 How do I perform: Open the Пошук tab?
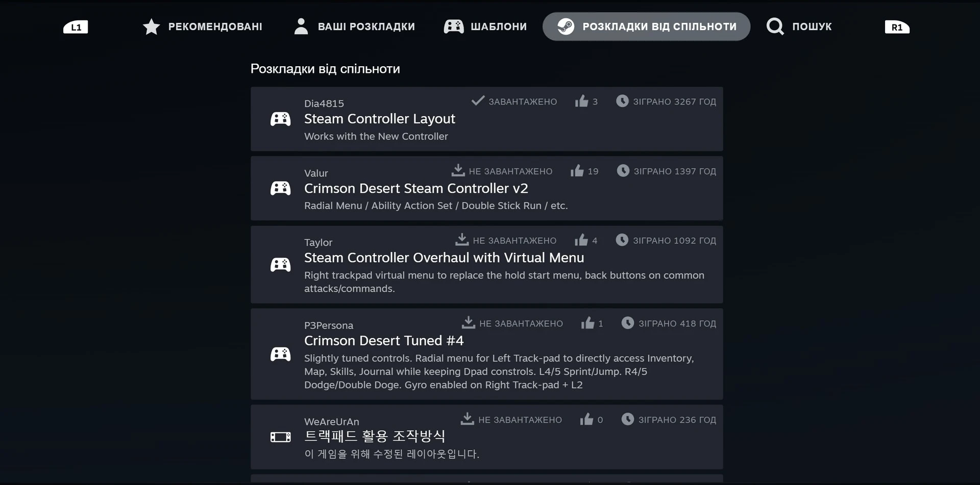click(x=799, y=27)
